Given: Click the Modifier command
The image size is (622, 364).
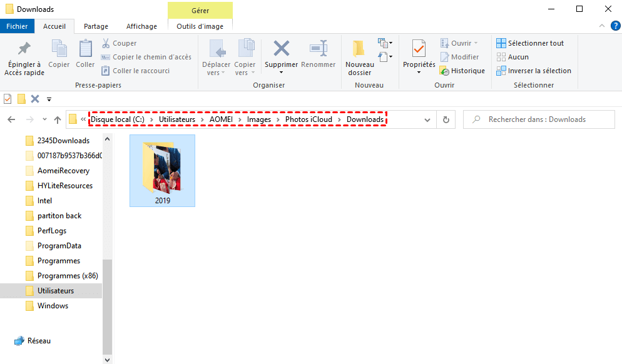Looking at the screenshot, I should tap(461, 56).
